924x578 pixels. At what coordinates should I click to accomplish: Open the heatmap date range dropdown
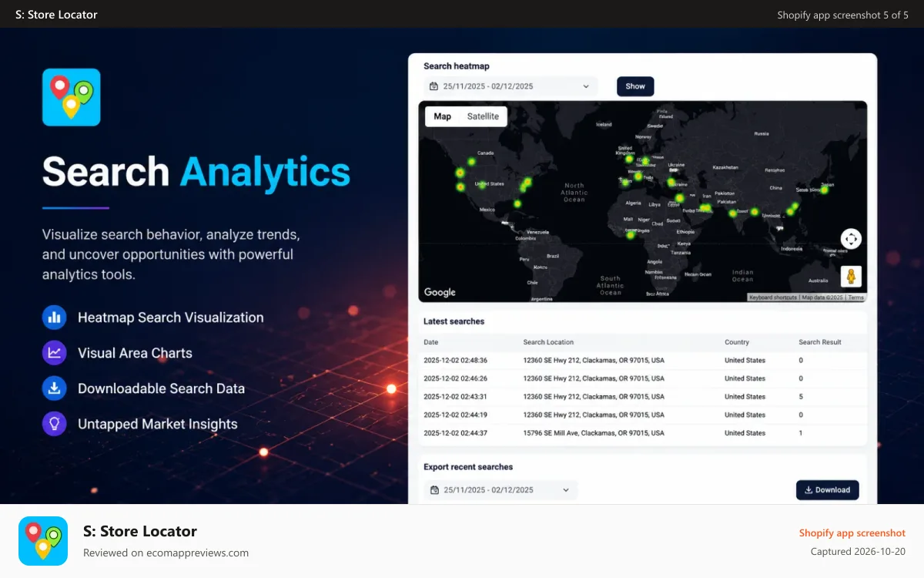[x=511, y=86]
